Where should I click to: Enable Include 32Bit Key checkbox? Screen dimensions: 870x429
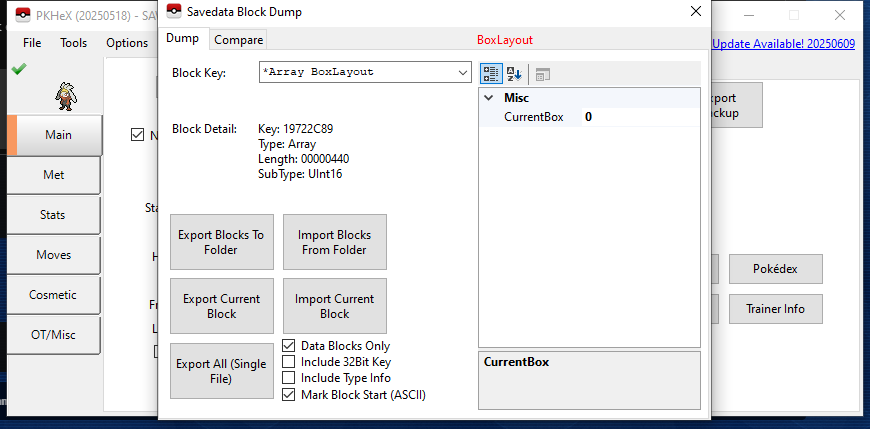click(289, 362)
